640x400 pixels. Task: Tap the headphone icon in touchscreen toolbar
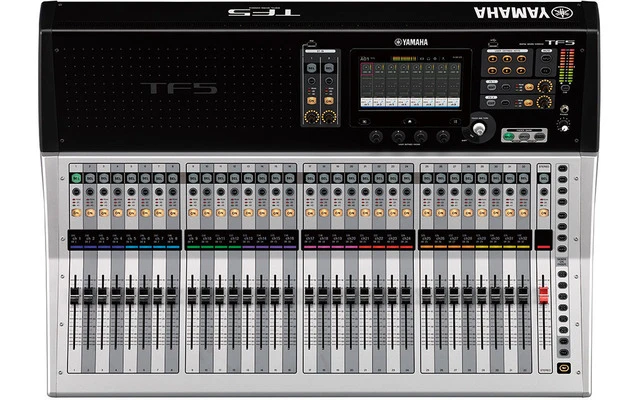tap(429, 59)
